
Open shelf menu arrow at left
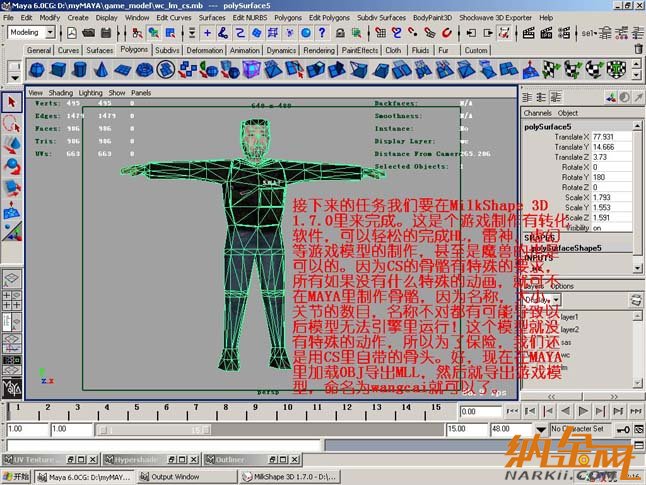(x=15, y=77)
